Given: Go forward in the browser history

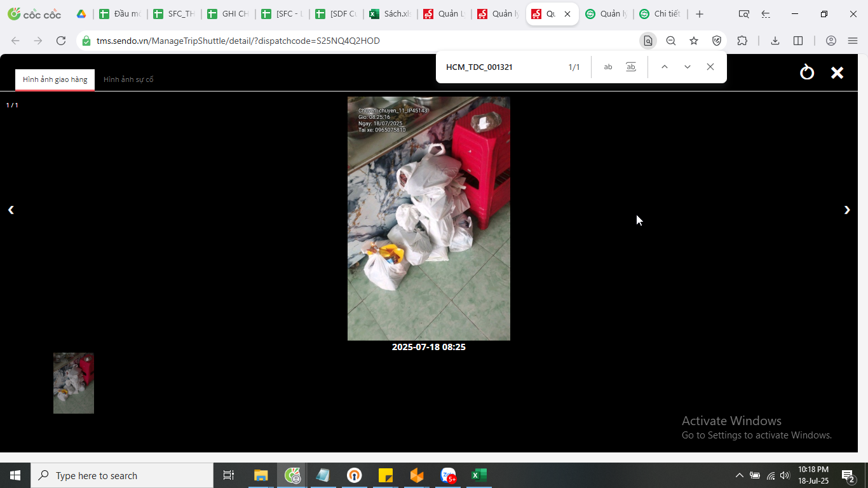Looking at the screenshot, I should pyautogui.click(x=38, y=41).
